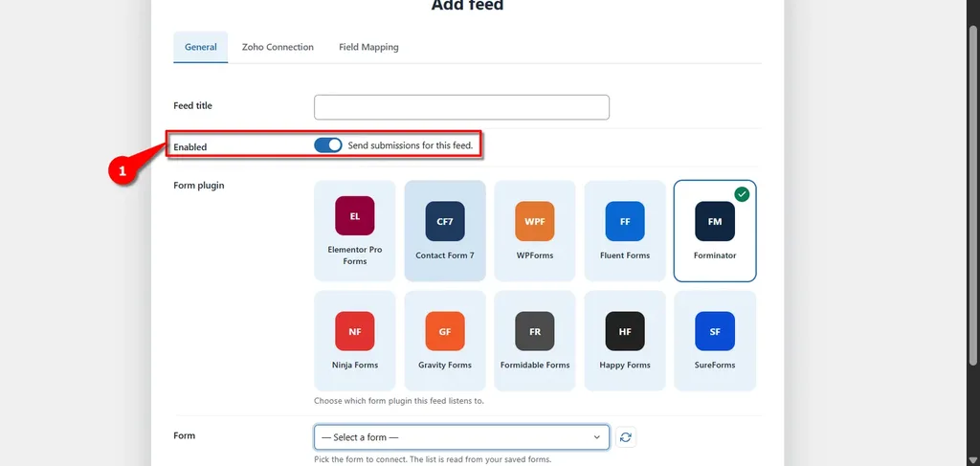Click the page vertical scrollbar thumb
The image size is (980, 466).
coord(972,196)
